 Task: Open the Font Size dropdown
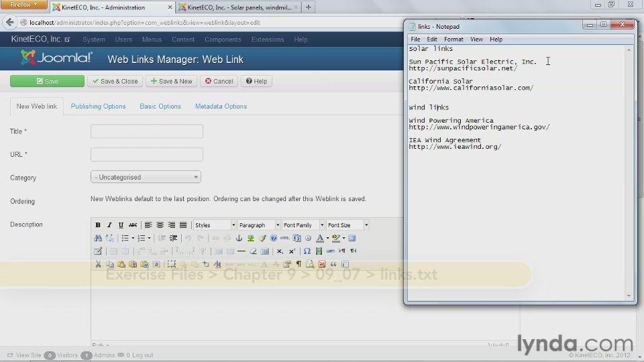347,225
